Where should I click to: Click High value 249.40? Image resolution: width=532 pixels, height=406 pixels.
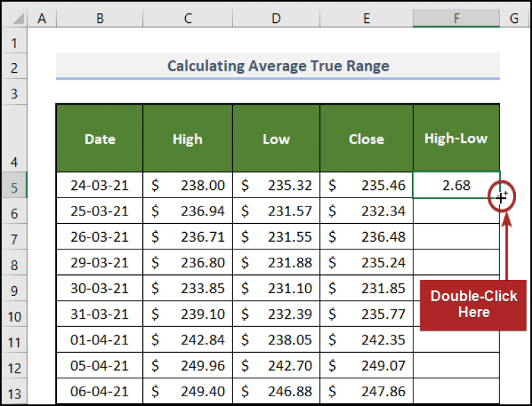[188, 391]
